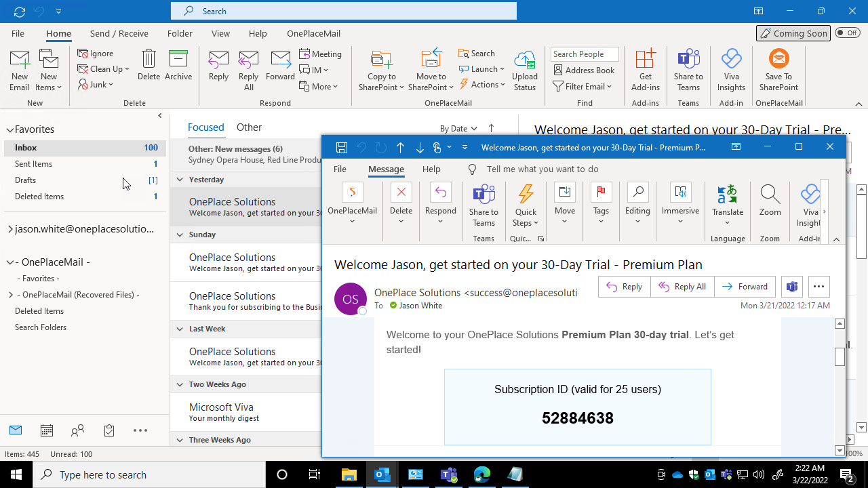The height and width of the screenshot is (488, 868).
Task: Click Save icon in message window toolbar
Action: [x=342, y=147]
